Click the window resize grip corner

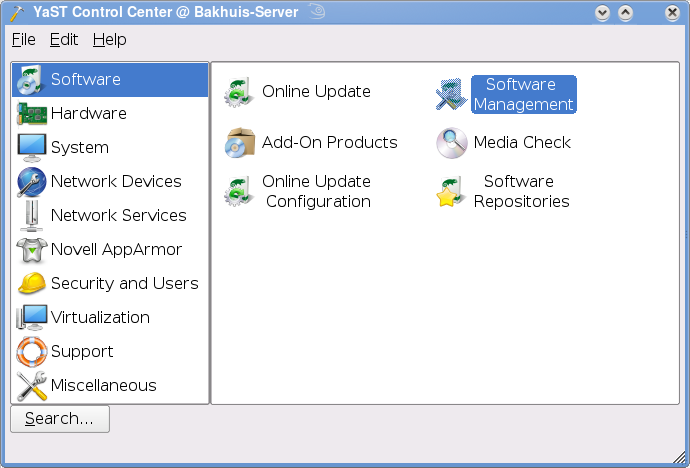click(x=679, y=457)
